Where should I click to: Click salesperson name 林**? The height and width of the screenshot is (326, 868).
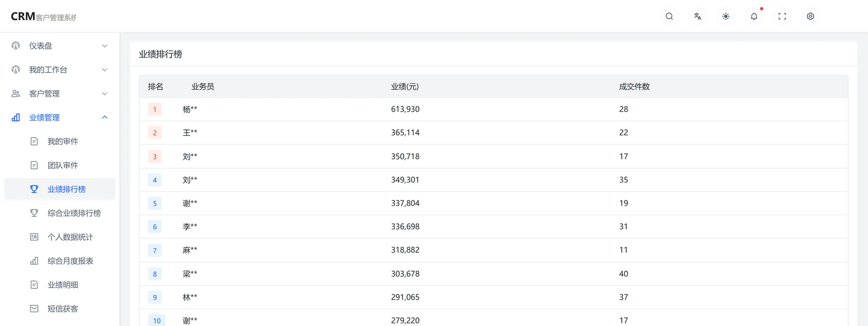click(190, 297)
